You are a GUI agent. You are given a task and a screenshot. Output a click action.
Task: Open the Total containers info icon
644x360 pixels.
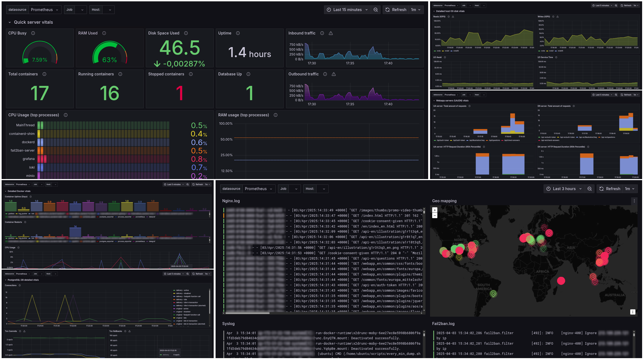coord(44,74)
